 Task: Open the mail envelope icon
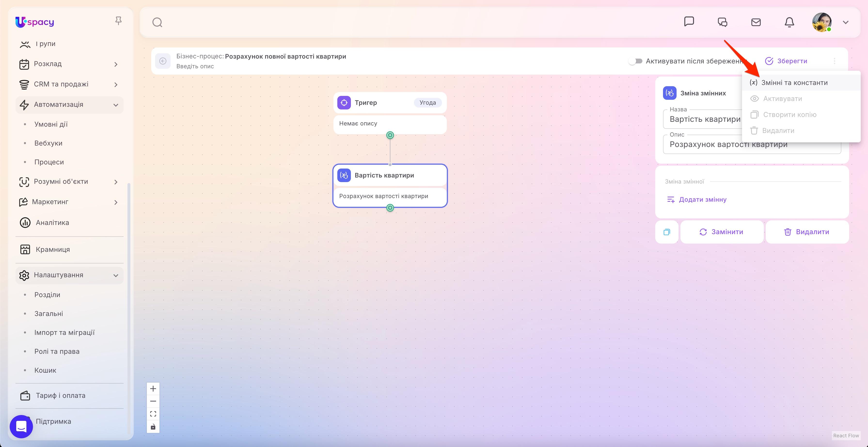[756, 22]
